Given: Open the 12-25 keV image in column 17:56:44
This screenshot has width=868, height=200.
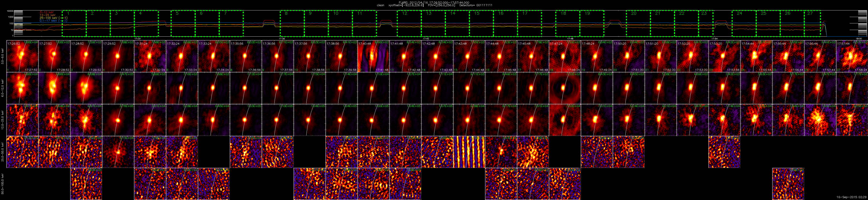Looking at the screenshot, I should coord(820,120).
